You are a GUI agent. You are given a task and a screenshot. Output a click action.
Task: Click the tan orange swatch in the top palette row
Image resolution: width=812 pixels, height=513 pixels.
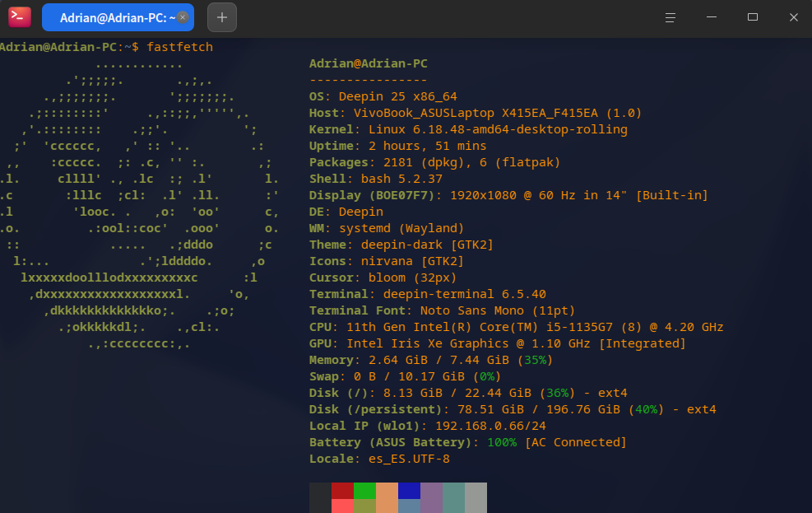click(387, 491)
